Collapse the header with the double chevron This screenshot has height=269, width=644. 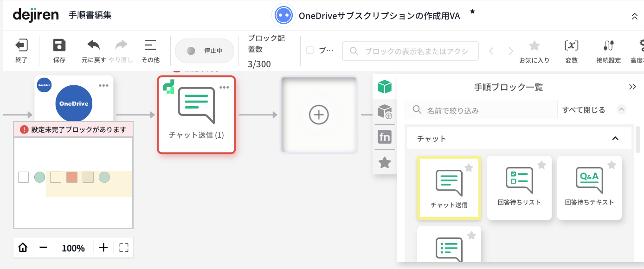635,16
